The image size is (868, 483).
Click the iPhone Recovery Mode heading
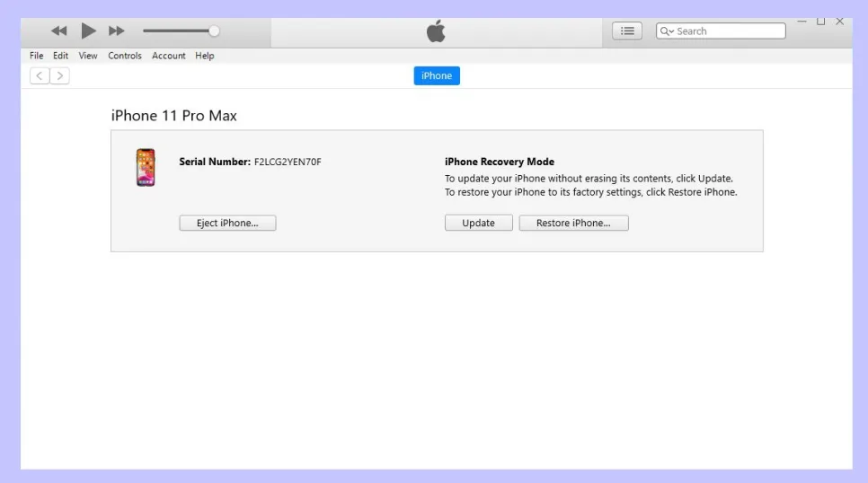point(500,162)
